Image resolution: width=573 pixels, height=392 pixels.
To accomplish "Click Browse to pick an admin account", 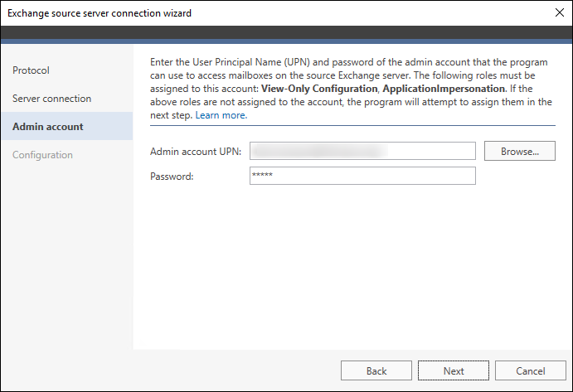I will (520, 151).
